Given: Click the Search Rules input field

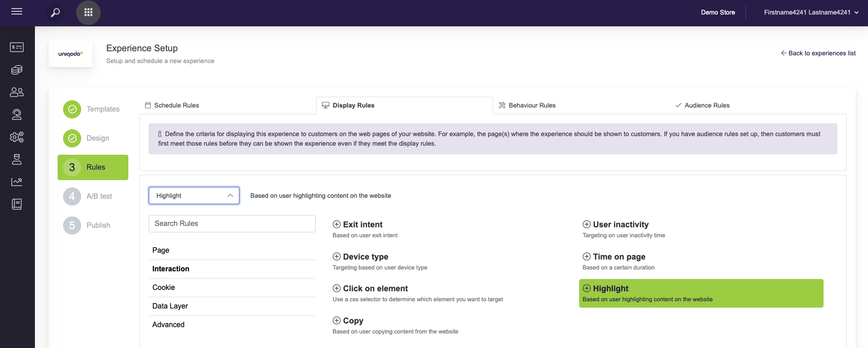Looking at the screenshot, I should point(232,224).
